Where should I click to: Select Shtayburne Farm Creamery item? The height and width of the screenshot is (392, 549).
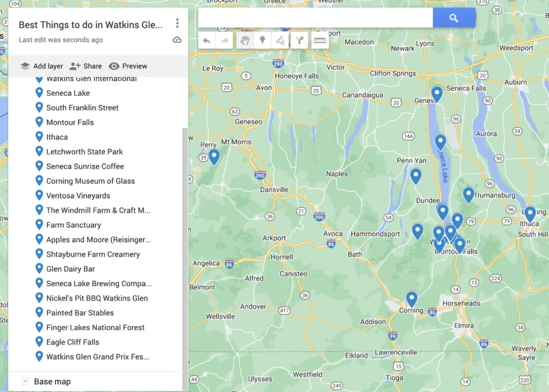[93, 254]
